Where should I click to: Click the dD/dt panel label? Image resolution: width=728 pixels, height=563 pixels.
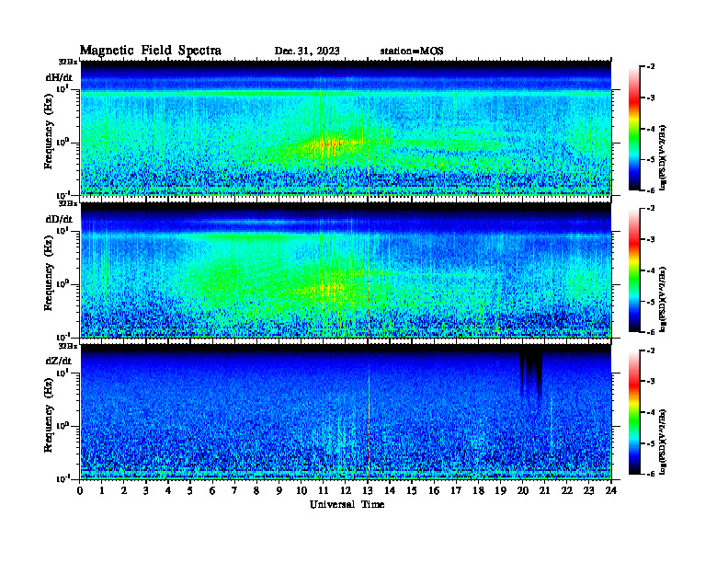click(x=59, y=219)
